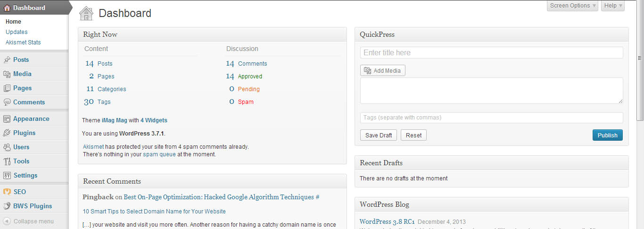Click the Add Media button
The image size is (644, 229).
[382, 71]
